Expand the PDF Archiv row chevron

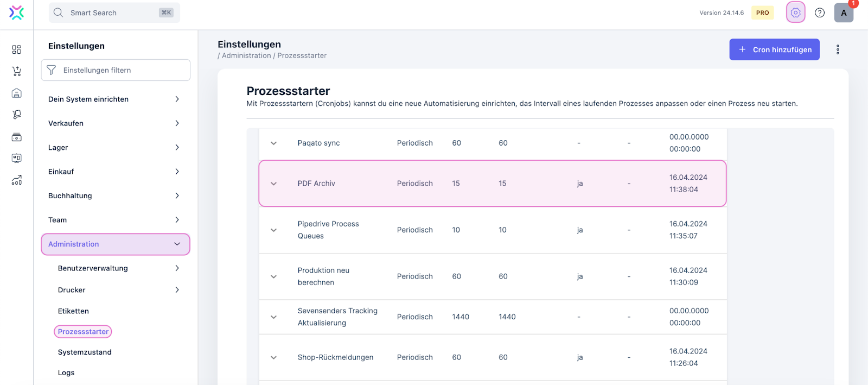pyautogui.click(x=274, y=184)
